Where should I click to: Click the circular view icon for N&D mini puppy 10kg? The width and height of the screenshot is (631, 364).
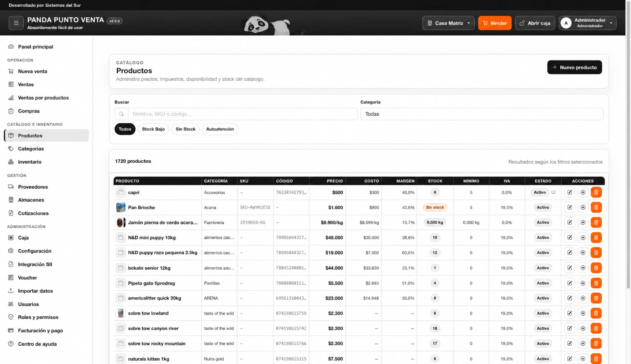tap(582, 238)
